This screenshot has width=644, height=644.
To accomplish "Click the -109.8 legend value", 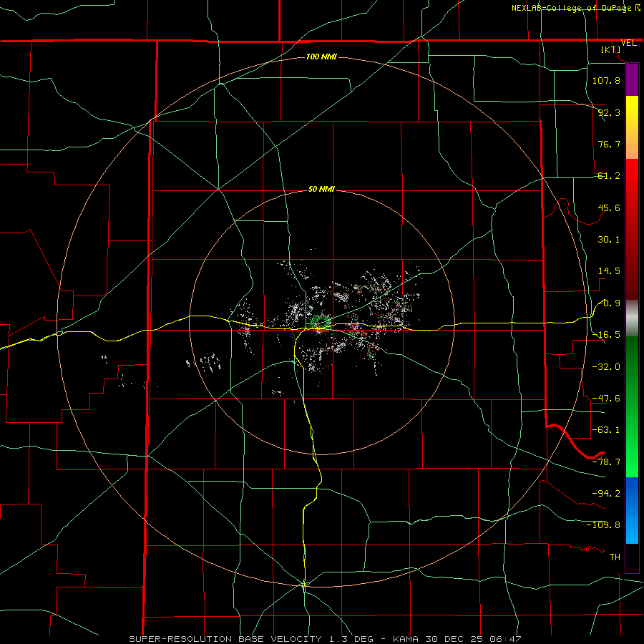I will coord(603,525).
